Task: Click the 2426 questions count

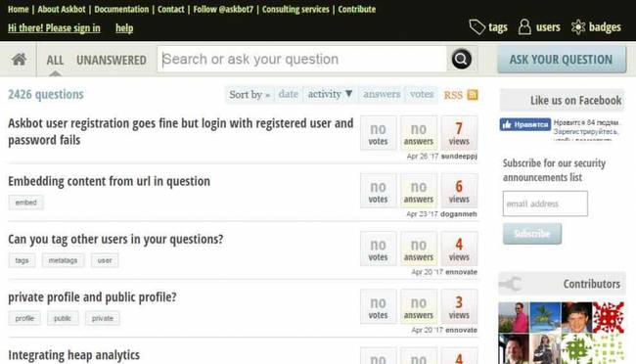Action: tap(46, 94)
